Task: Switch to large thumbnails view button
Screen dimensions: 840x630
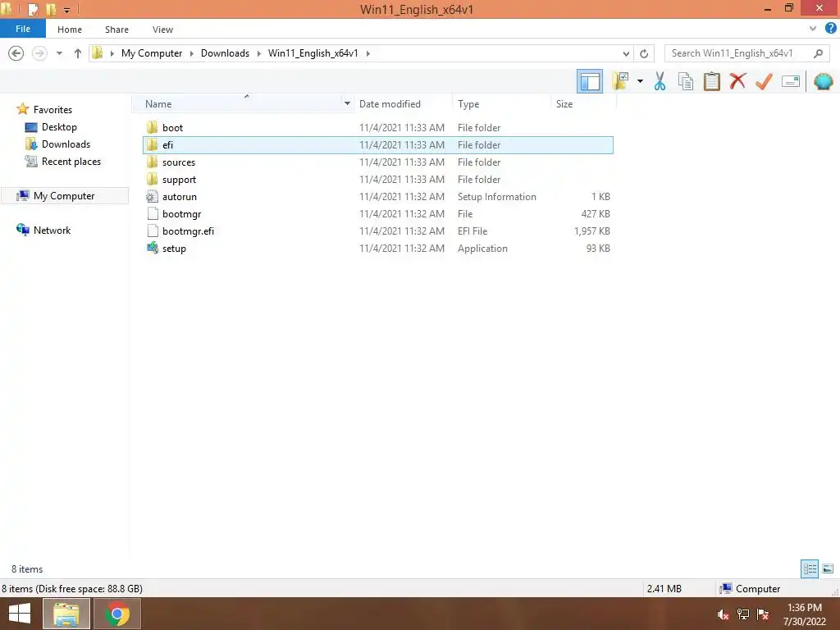Action: point(828,568)
